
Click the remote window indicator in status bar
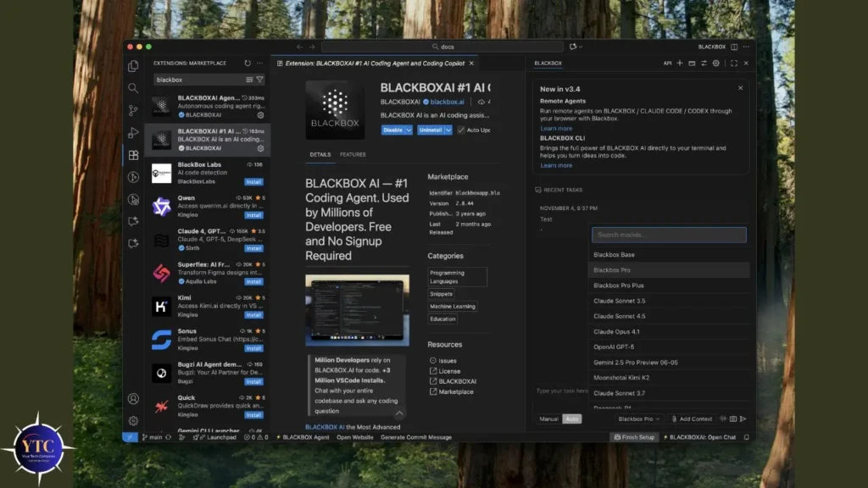click(130, 437)
